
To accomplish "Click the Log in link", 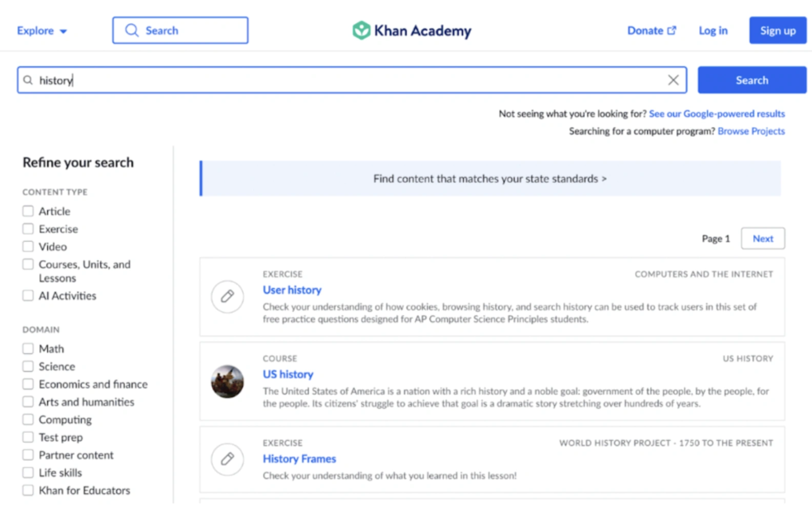I will click(713, 30).
